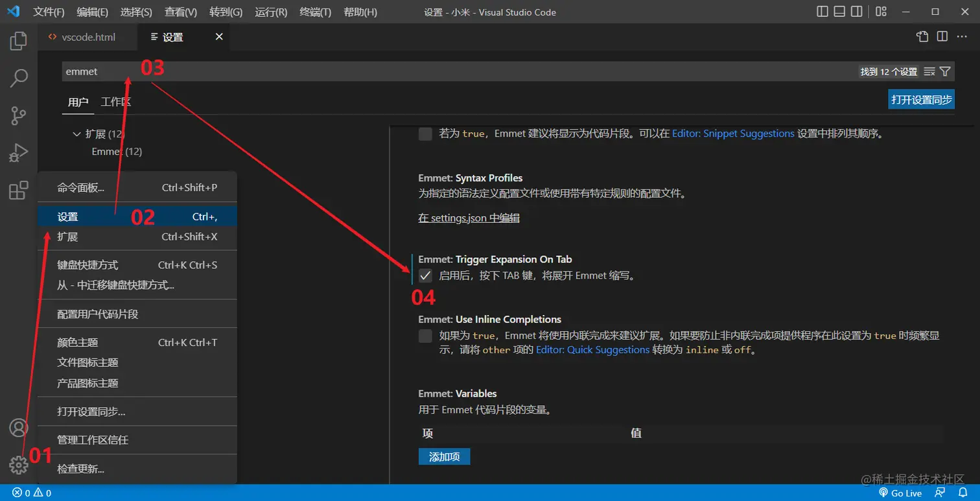Open the 帮助(H) menu
Image resolution: width=980 pixels, height=501 pixels.
(x=360, y=12)
